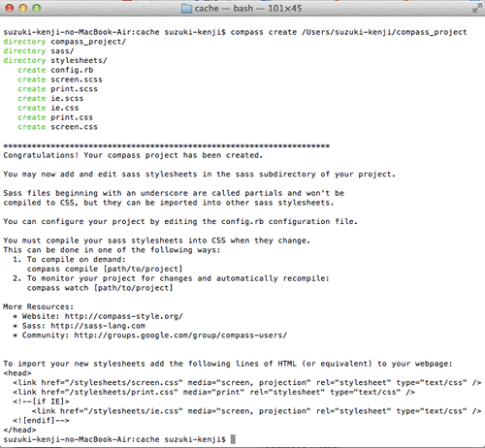Click the 'create print.css' output line

pos(55,117)
